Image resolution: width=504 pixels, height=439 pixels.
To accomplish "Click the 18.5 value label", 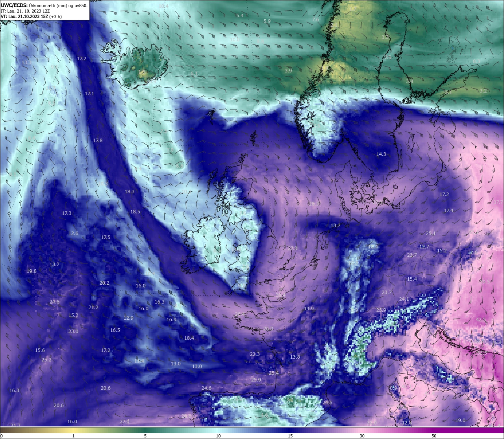I will coord(135,212).
